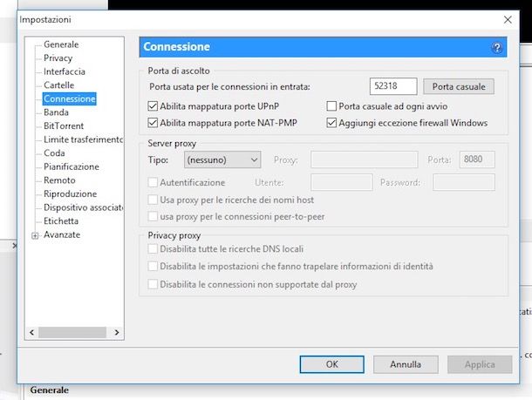Disable UPnP port mapping checkbox

pyautogui.click(x=153, y=106)
